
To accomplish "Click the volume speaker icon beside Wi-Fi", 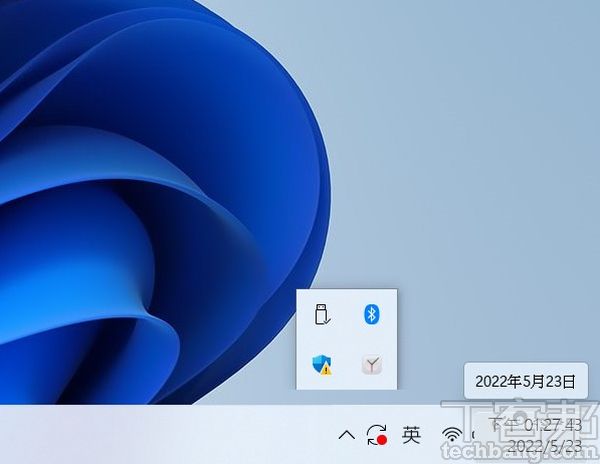I will click(473, 435).
